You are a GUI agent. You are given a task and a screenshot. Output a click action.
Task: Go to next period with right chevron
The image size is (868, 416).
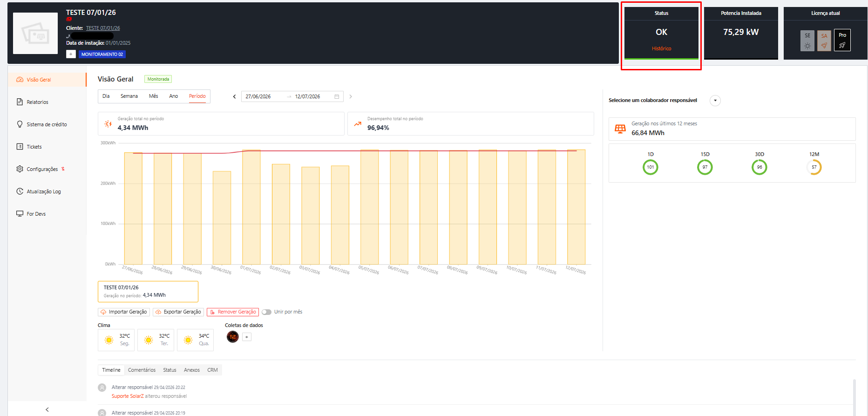point(351,96)
